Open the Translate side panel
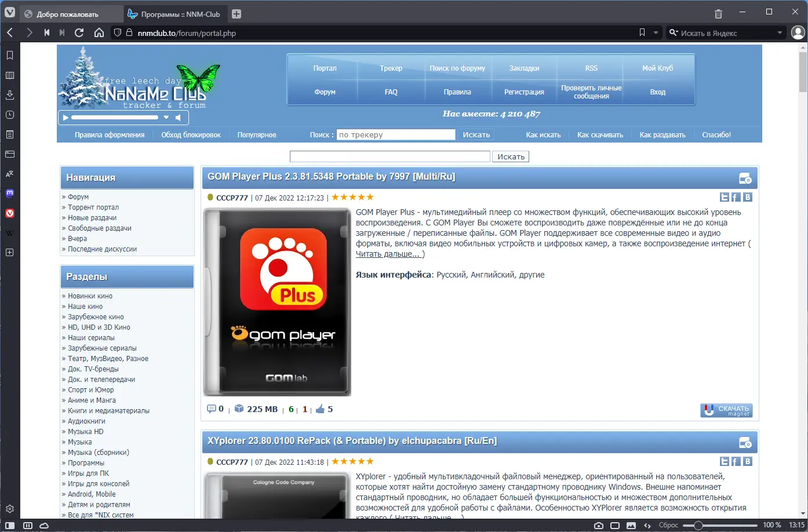The width and height of the screenshot is (808, 532). pos(10,174)
